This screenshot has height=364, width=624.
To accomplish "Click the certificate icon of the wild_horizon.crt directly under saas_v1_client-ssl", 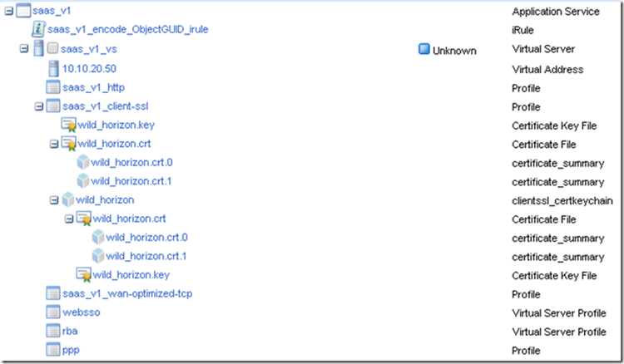I will coord(68,144).
